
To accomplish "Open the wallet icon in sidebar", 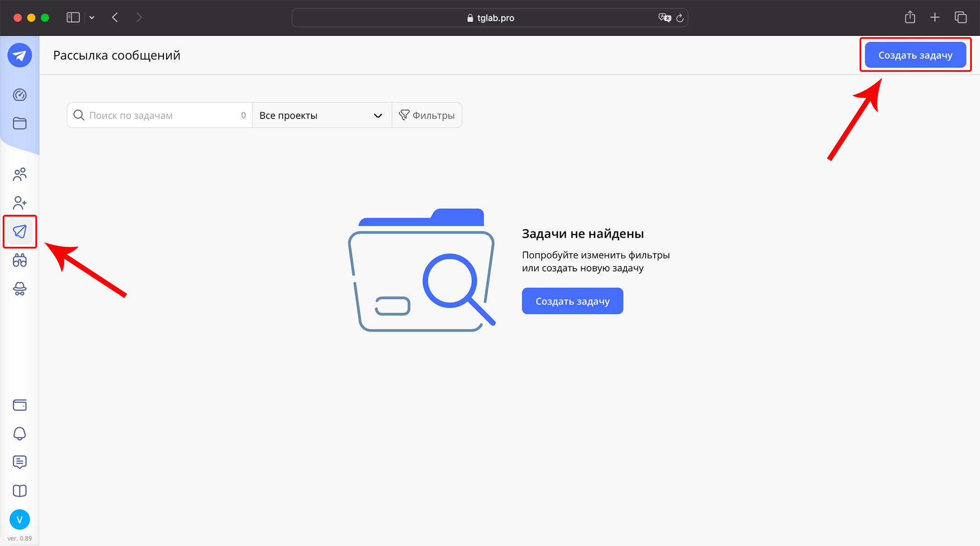I will point(20,405).
